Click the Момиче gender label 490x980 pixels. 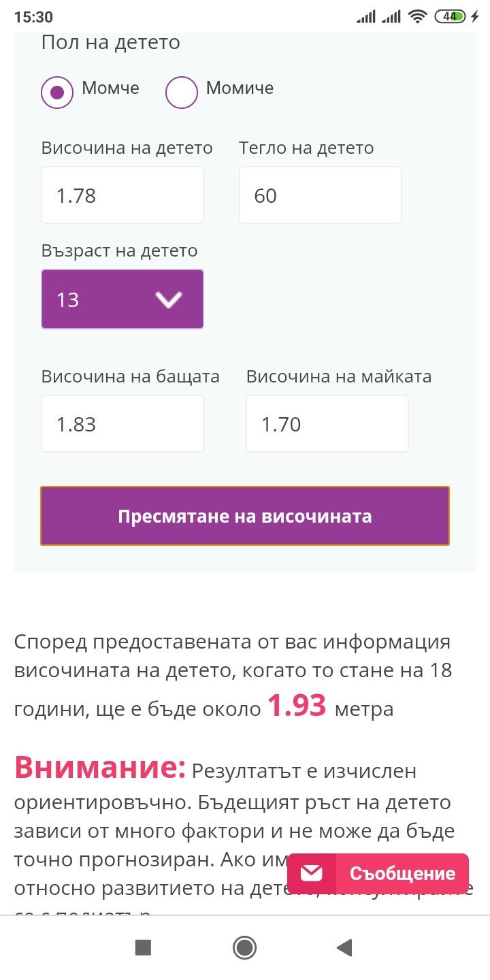240,88
